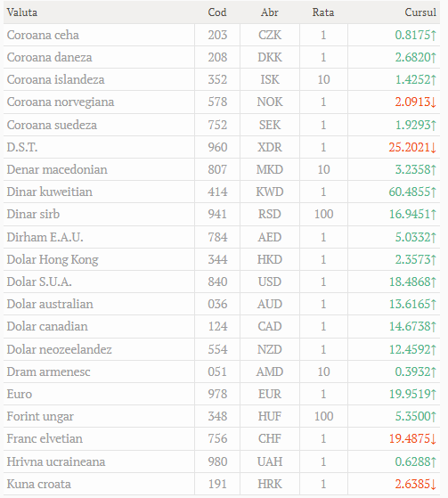Viewport: 448px width, 498px height.
Task: Click the DKK abbreviation cell
Action: 270,57
